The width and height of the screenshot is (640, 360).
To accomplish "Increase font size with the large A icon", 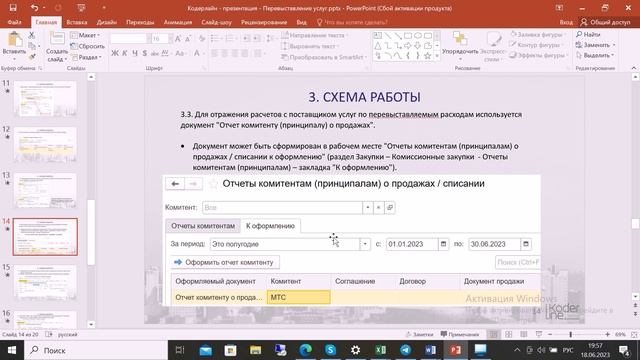I will pos(178,39).
